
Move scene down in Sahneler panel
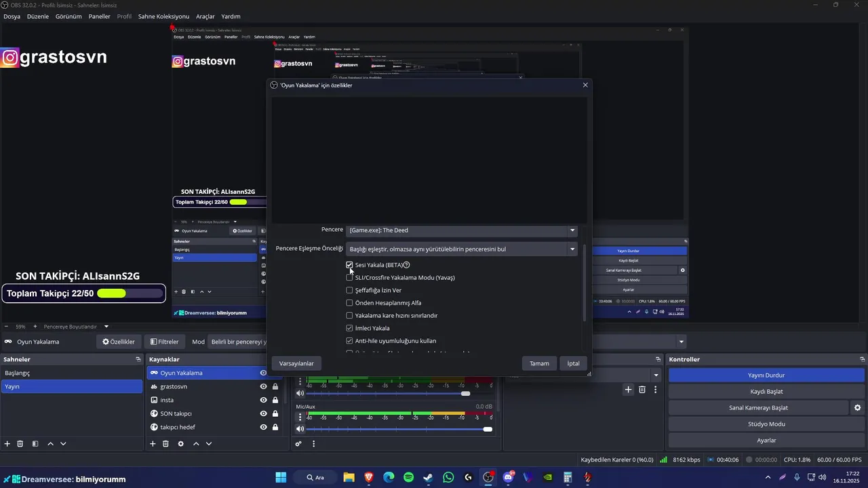coord(63,444)
